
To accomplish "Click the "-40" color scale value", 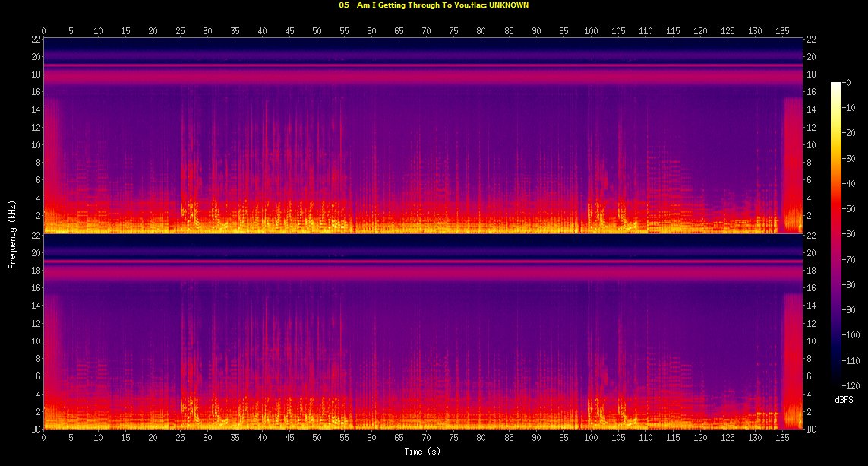I will tap(848, 183).
